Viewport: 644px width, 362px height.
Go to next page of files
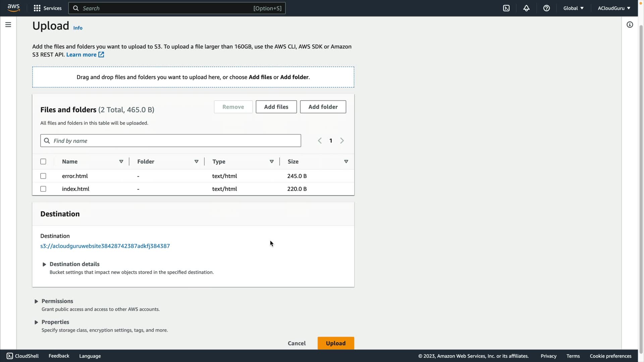(342, 141)
